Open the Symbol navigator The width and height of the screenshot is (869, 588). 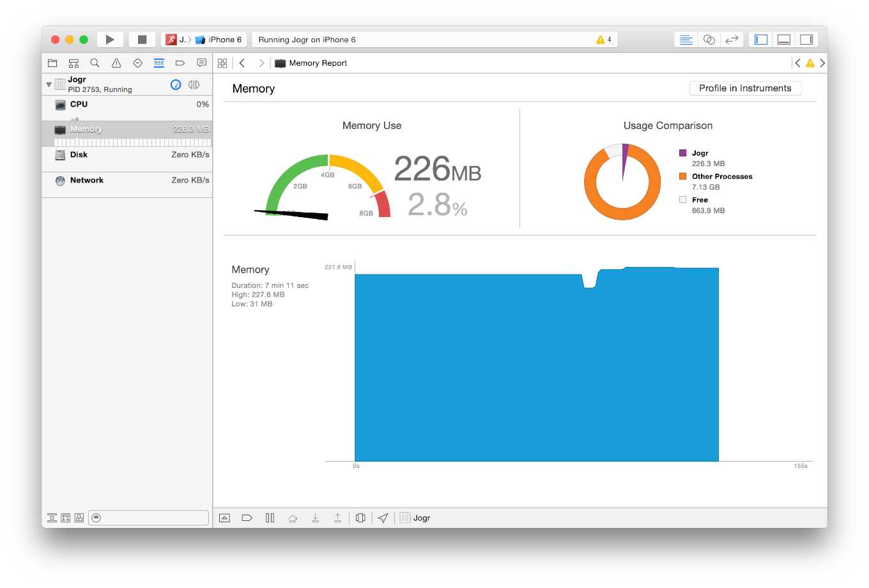[73, 63]
